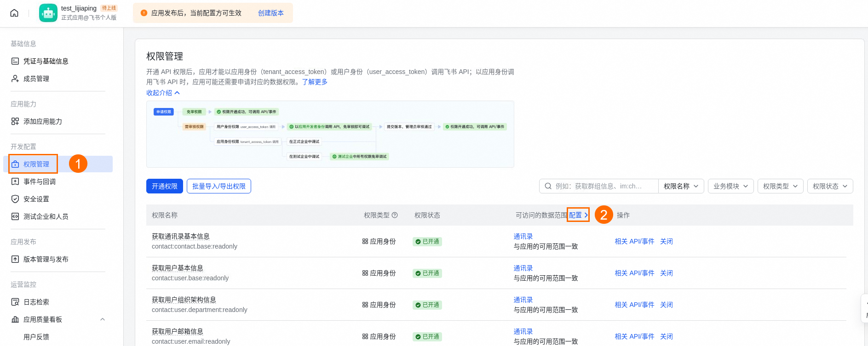
Task: Click the 事件与回调 icon
Action: point(15,182)
